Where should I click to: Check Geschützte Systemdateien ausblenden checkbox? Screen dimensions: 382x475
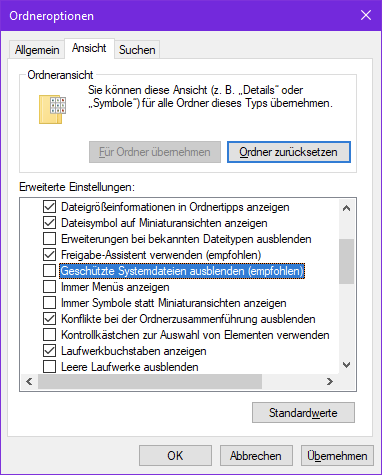pos(49,271)
